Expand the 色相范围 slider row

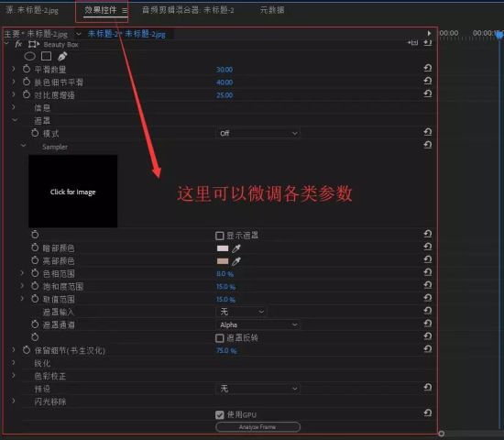tap(22, 273)
